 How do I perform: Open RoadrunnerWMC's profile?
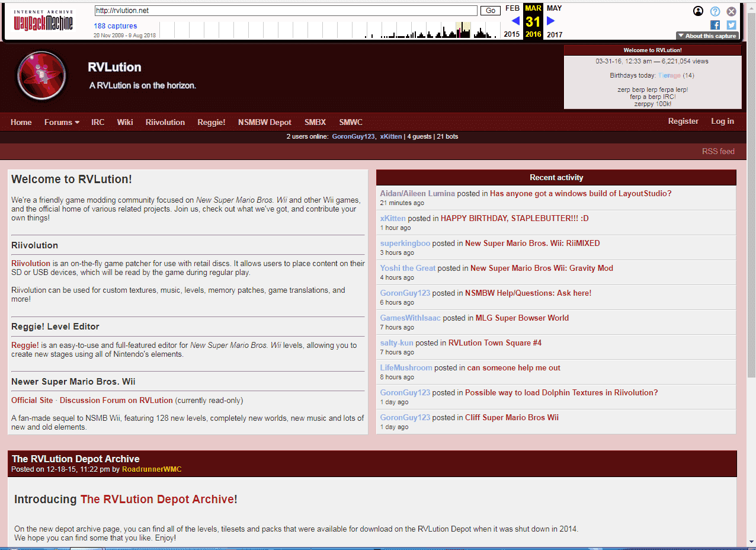coord(152,469)
